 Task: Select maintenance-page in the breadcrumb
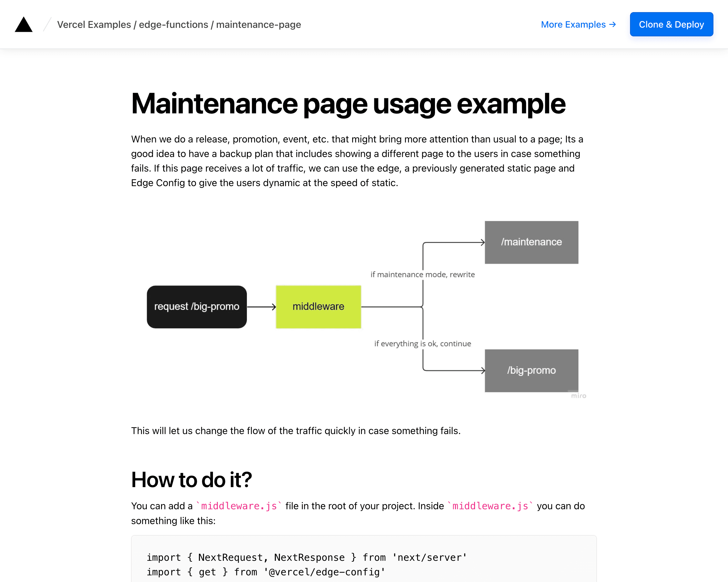[258, 25]
